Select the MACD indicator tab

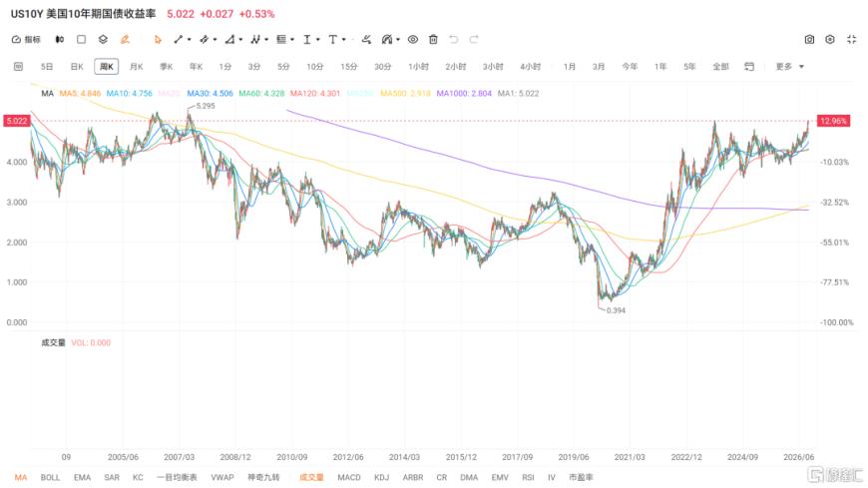coord(349,477)
